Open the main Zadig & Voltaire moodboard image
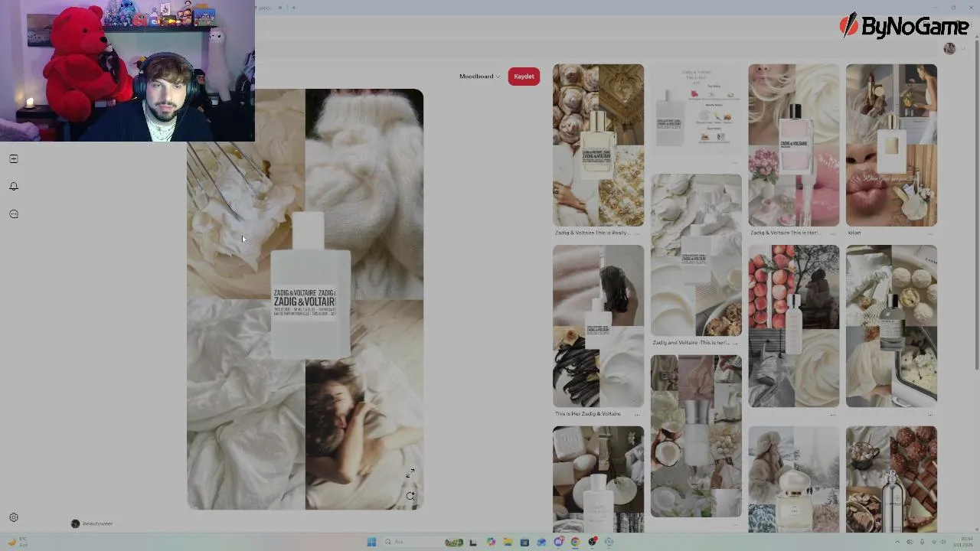The height and width of the screenshot is (551, 980). (x=305, y=299)
